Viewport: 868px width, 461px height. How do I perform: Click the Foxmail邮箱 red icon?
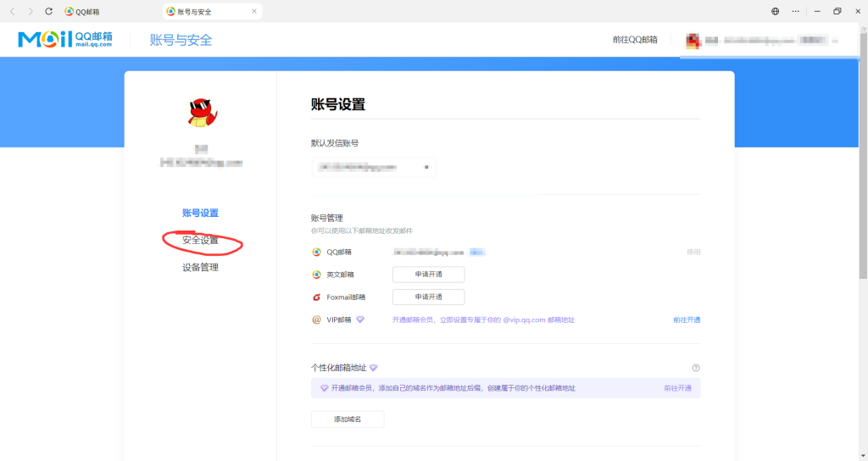click(317, 297)
